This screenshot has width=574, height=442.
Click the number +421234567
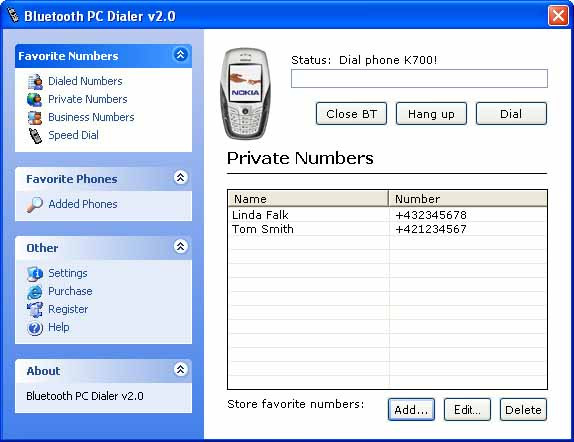(x=431, y=229)
